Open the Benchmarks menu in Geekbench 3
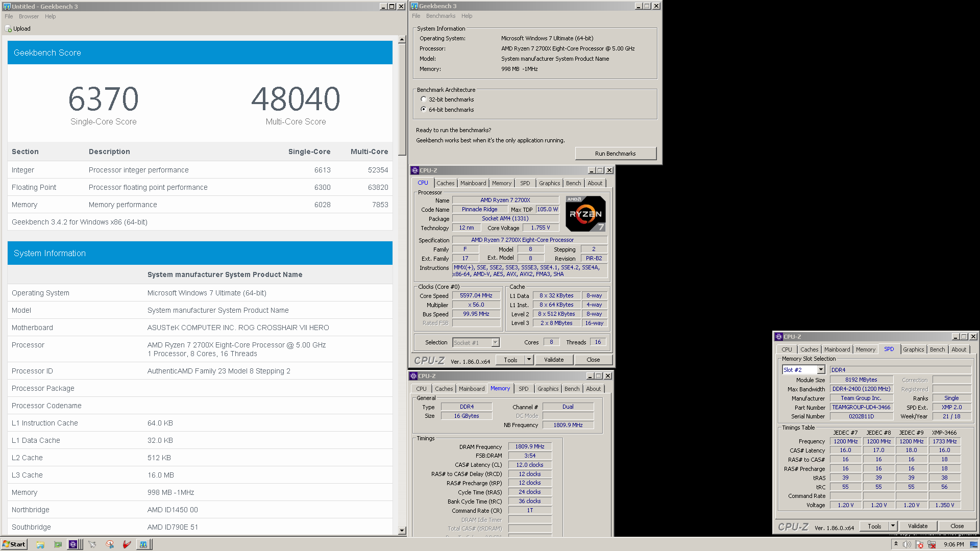The image size is (980, 551). (x=441, y=16)
